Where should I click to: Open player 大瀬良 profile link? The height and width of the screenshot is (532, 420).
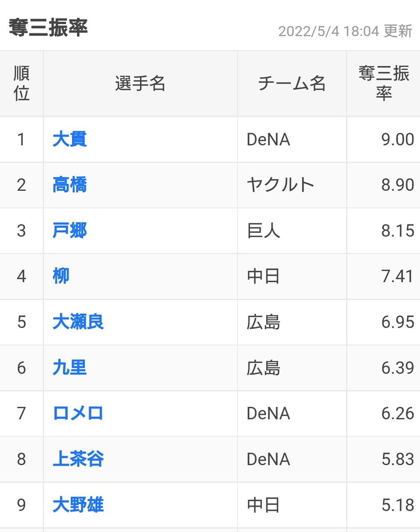pyautogui.click(x=78, y=322)
